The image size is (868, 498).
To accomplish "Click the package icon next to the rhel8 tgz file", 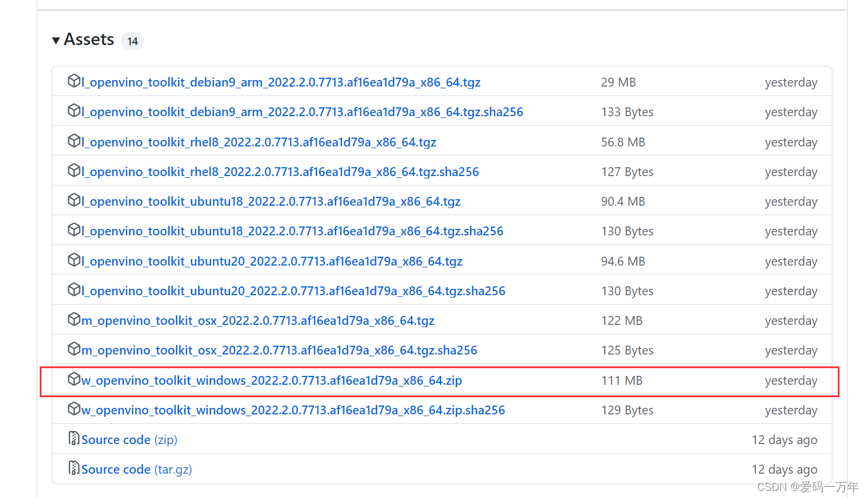I will coord(74,142).
